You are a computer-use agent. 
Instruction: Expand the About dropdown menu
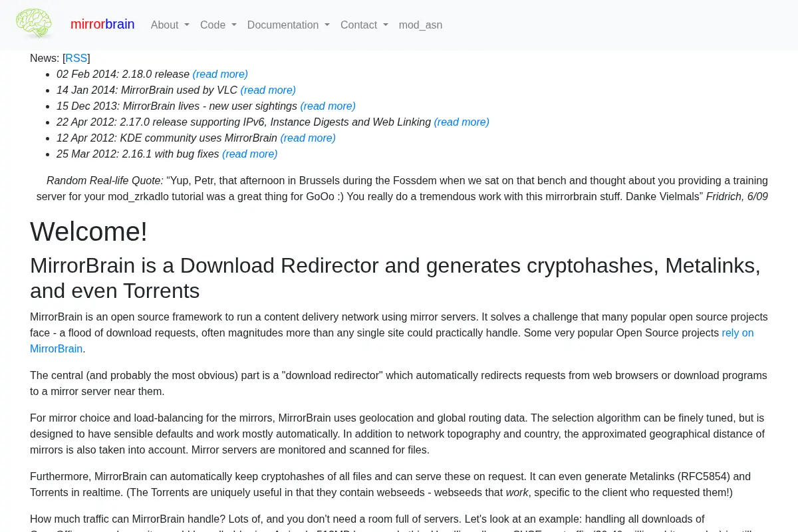(x=170, y=25)
